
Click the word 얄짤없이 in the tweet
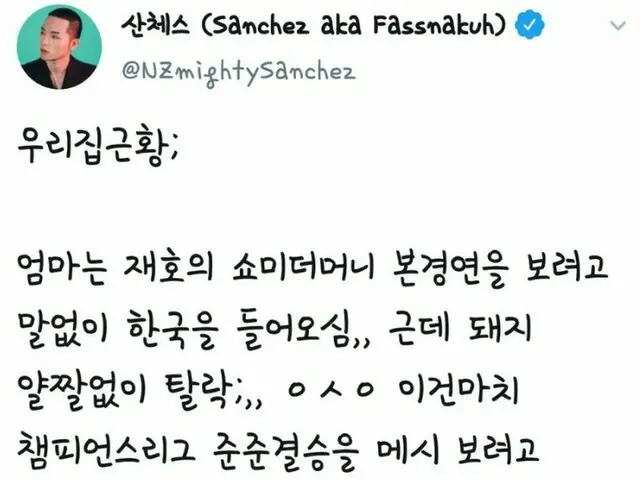point(82,389)
